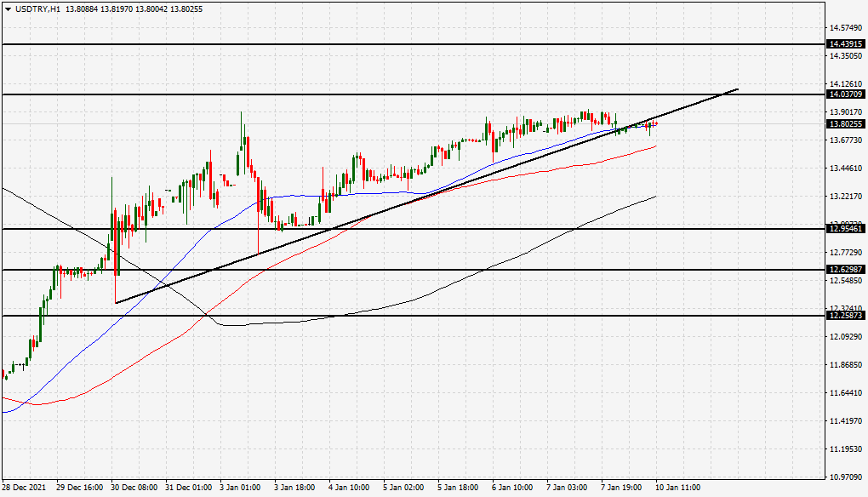Click the 12.09290 price scale value

tap(846, 336)
